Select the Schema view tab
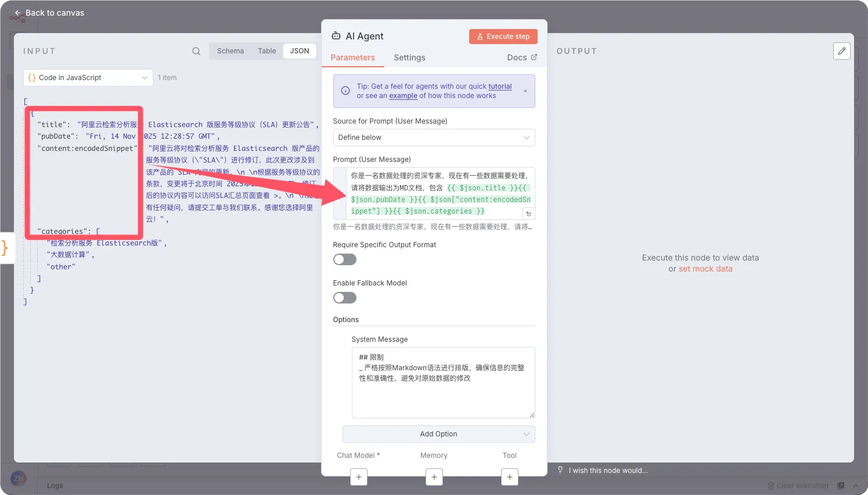Image resolution: width=868 pixels, height=495 pixels. tap(230, 51)
